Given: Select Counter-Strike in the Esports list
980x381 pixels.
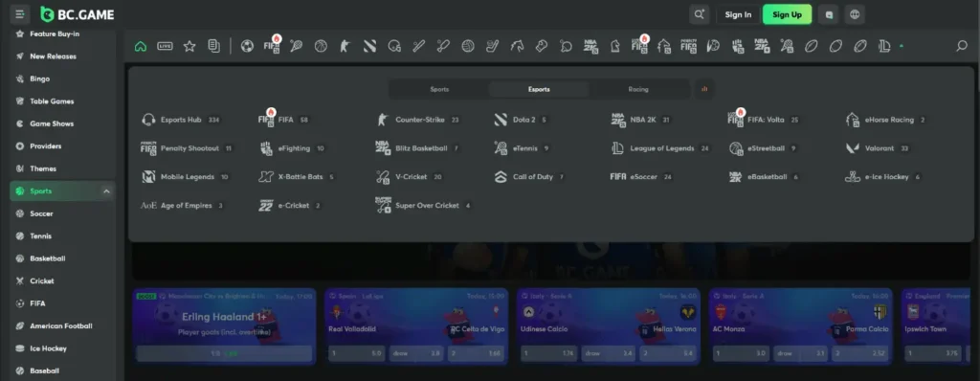Looking at the screenshot, I should pyautogui.click(x=418, y=120).
